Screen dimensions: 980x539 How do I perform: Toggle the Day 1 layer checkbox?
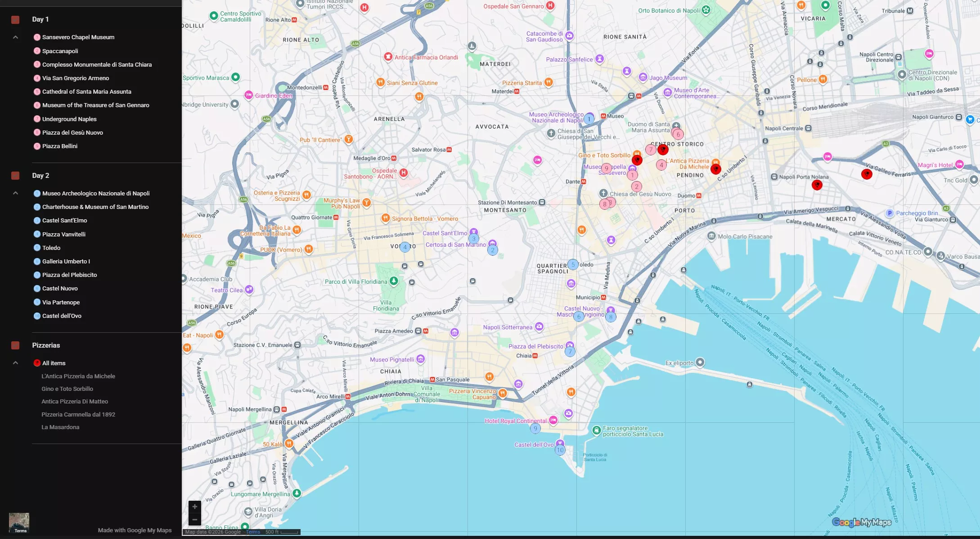(15, 20)
